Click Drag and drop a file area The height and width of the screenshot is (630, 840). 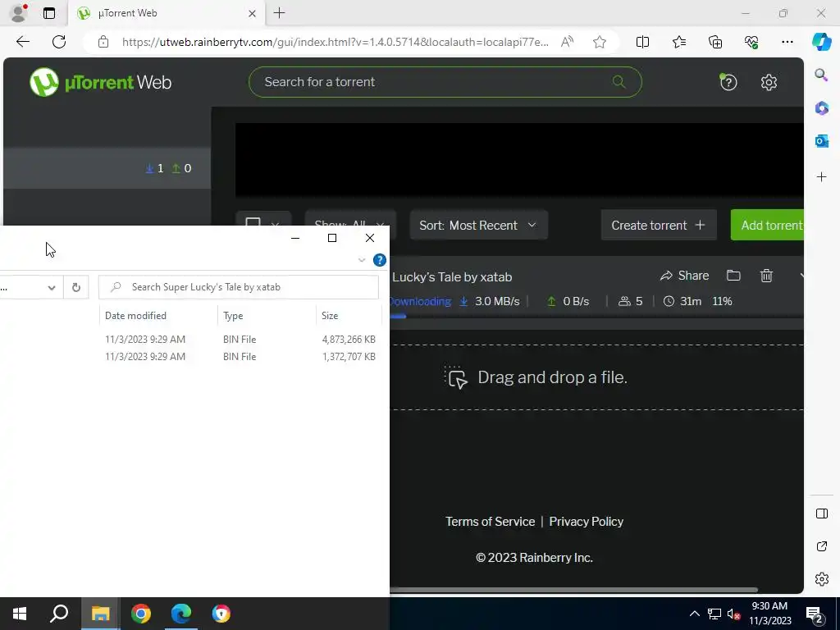[596, 377]
